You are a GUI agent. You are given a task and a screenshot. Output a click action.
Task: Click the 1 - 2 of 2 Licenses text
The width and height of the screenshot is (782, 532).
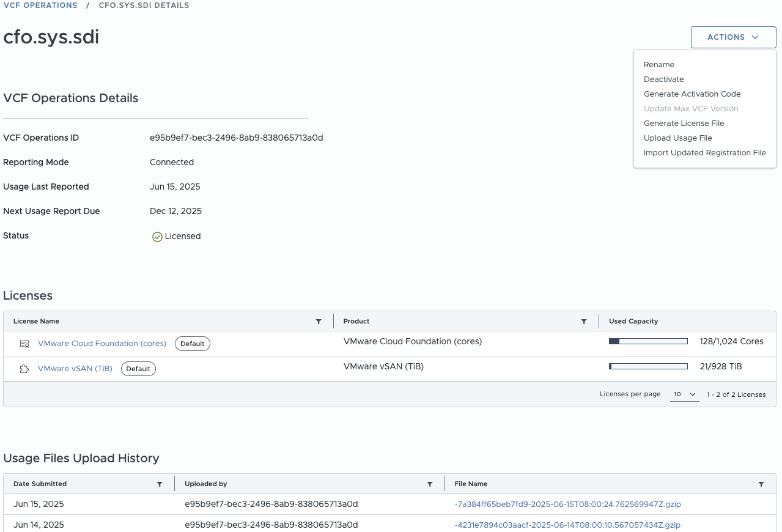(736, 395)
